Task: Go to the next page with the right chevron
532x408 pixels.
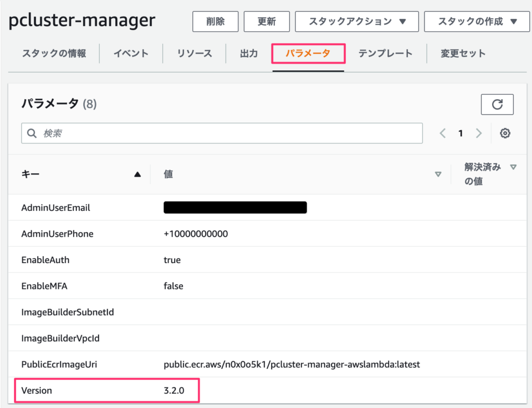Action: [x=479, y=133]
